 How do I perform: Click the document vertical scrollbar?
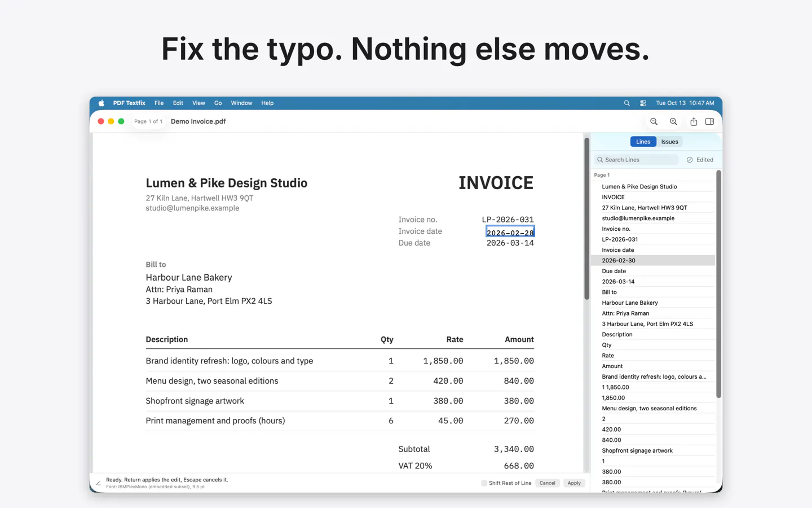586,218
